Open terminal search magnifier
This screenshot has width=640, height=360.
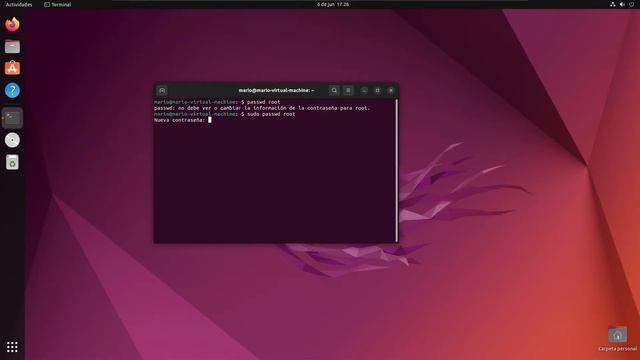[x=334, y=91]
